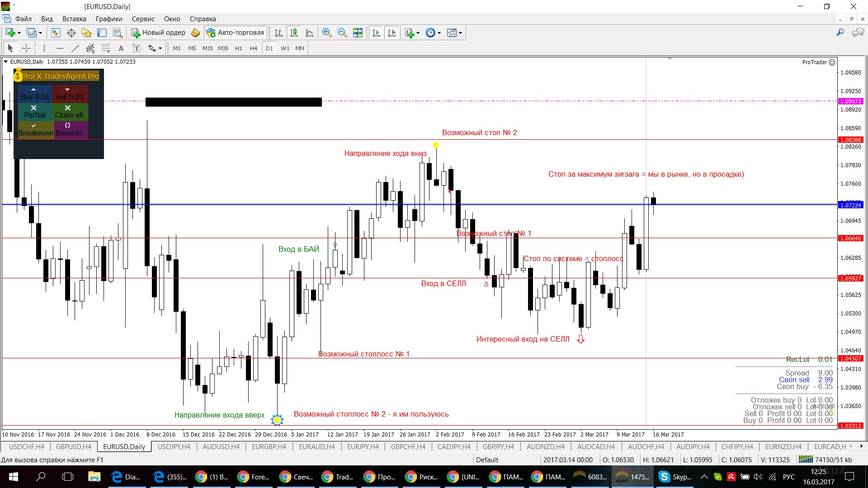The width and height of the screenshot is (868, 488).
Task: Select the Cursor arrow tool
Action: [x=10, y=48]
